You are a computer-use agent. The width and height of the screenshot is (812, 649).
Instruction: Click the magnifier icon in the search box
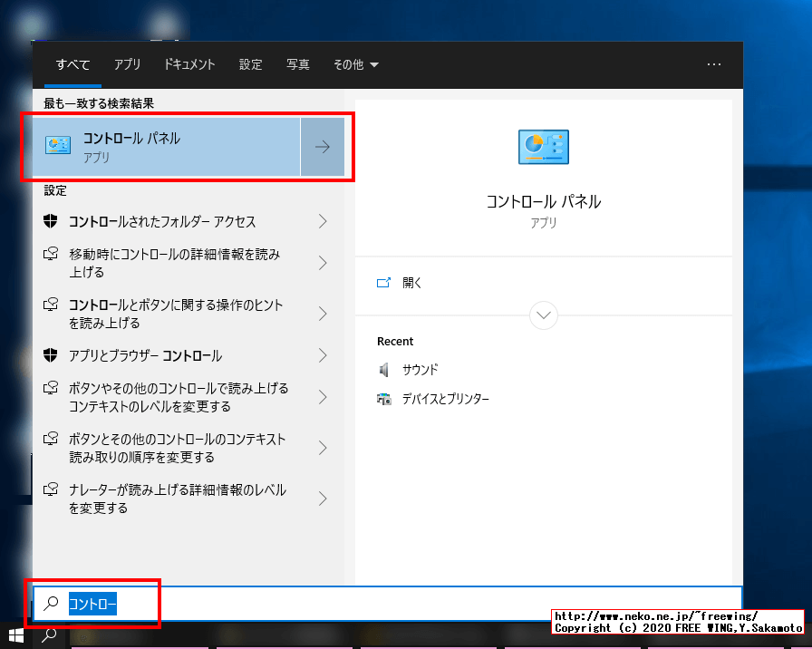(52, 603)
